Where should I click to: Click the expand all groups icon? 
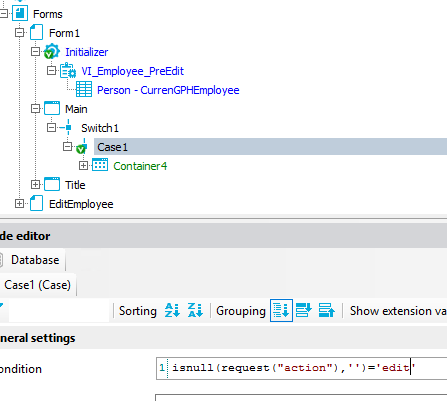pos(304,310)
